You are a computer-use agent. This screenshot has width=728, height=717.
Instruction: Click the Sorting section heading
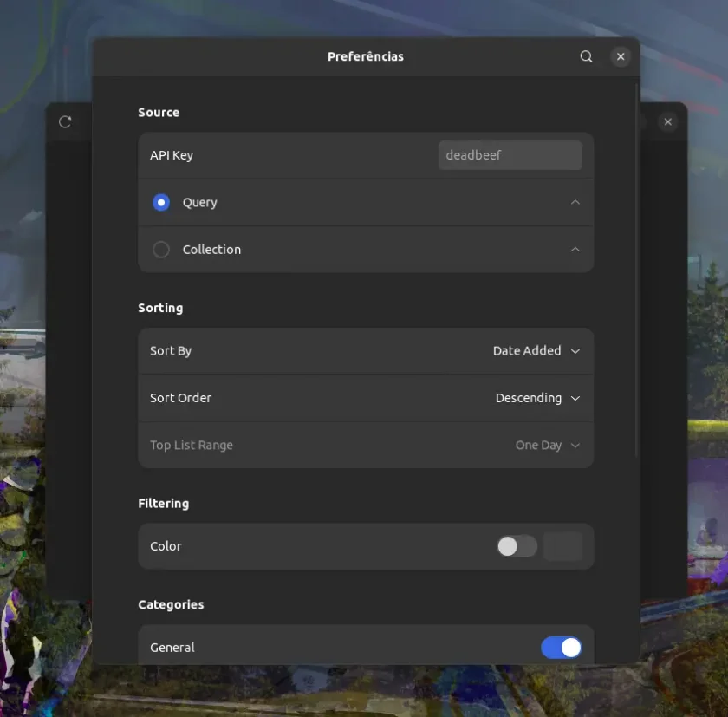click(160, 308)
